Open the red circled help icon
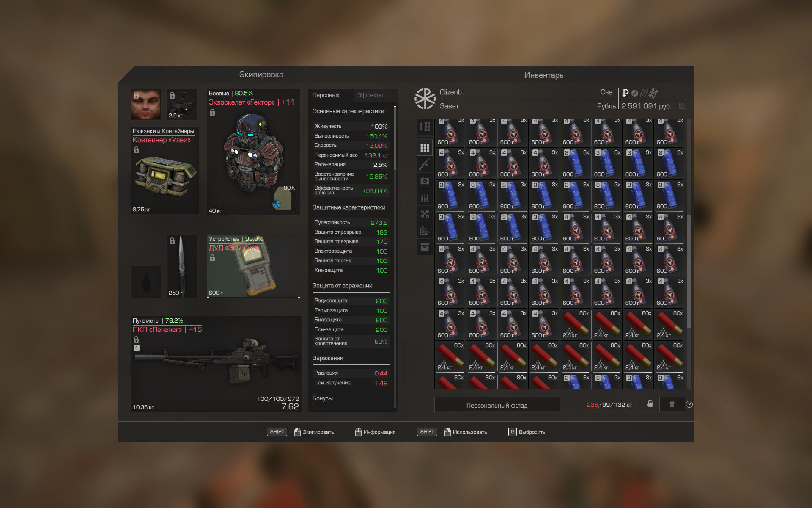 tap(689, 404)
